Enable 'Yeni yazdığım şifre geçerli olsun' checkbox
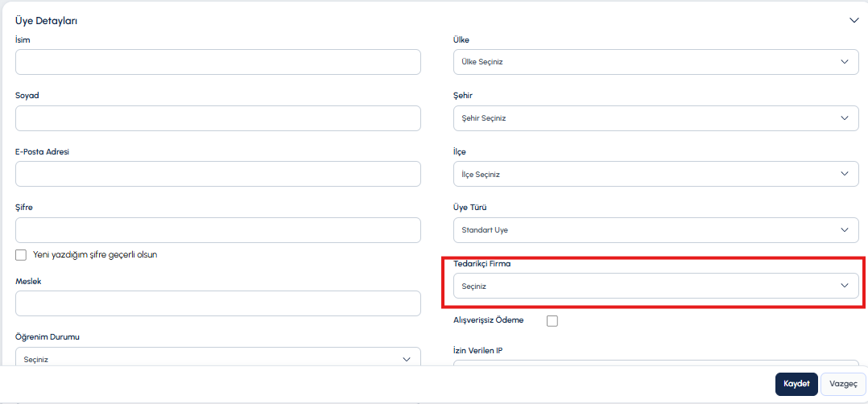Viewport: 868px width, 404px height. coord(21,255)
